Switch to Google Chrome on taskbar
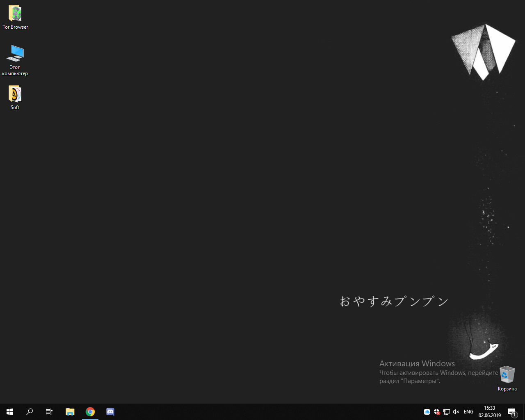The height and width of the screenshot is (420, 525). [90, 412]
